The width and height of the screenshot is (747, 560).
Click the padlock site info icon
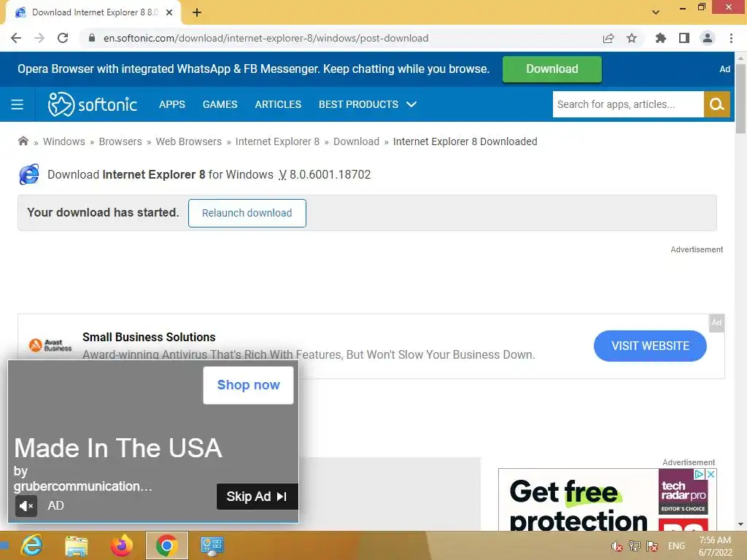[92, 38]
